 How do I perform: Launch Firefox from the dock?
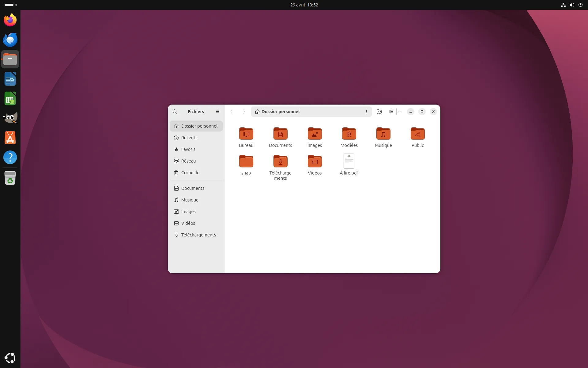coord(10,20)
